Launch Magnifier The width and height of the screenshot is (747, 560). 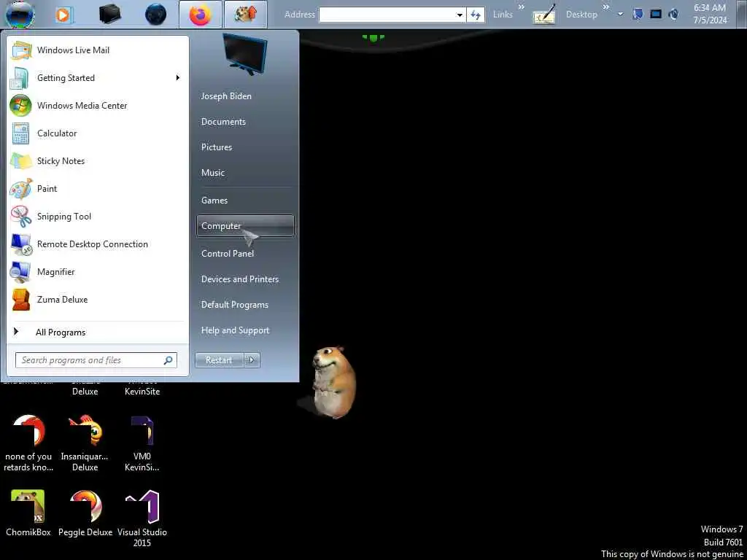[98, 271]
